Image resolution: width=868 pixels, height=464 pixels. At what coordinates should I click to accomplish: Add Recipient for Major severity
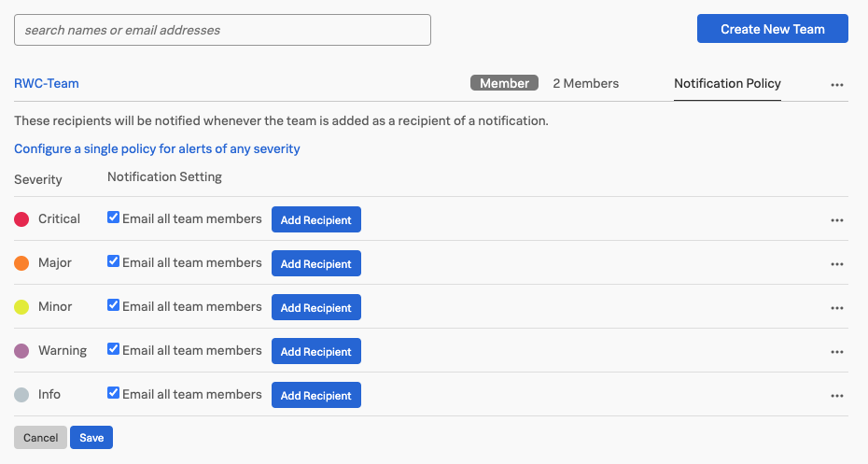click(315, 264)
